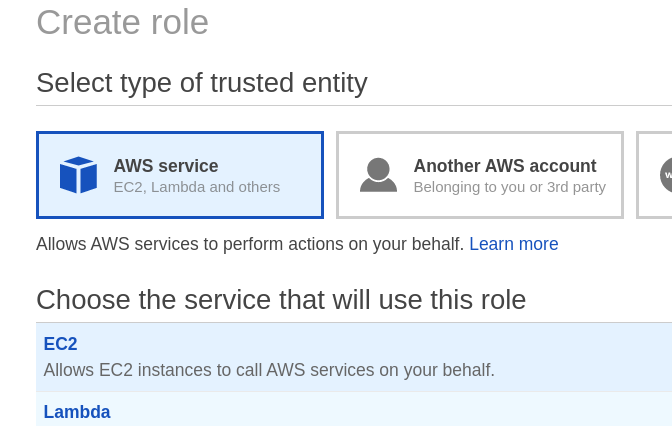Screen dimensions: 672x426
Task: Click the 'Another AWS account' card title text
Action: [505, 166]
